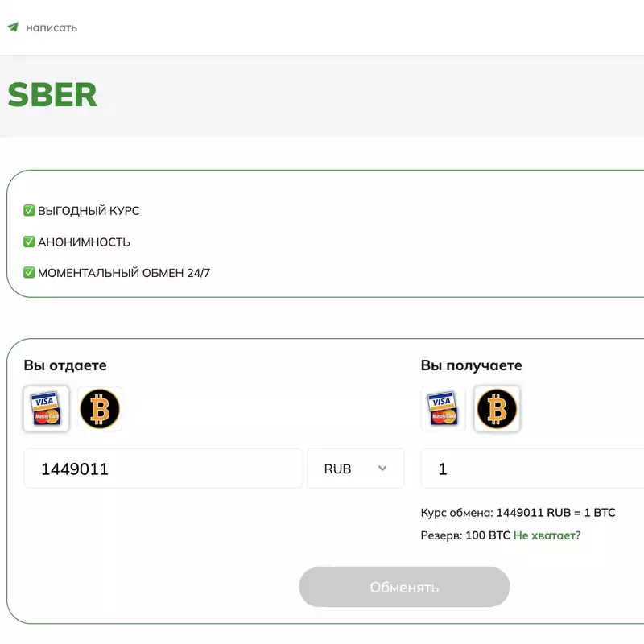The width and height of the screenshot is (644, 644).
Task: Click the checkmark beside АНОНИМНОСТЬ
Action: click(29, 242)
